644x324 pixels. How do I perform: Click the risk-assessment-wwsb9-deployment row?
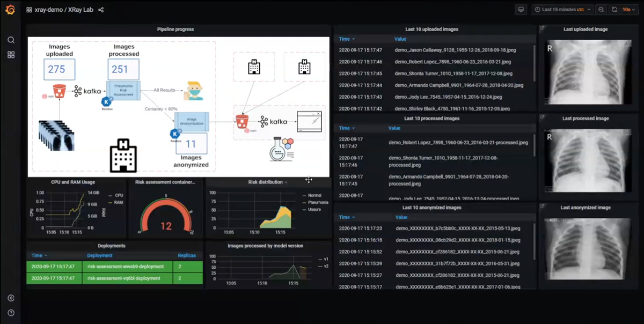115,267
